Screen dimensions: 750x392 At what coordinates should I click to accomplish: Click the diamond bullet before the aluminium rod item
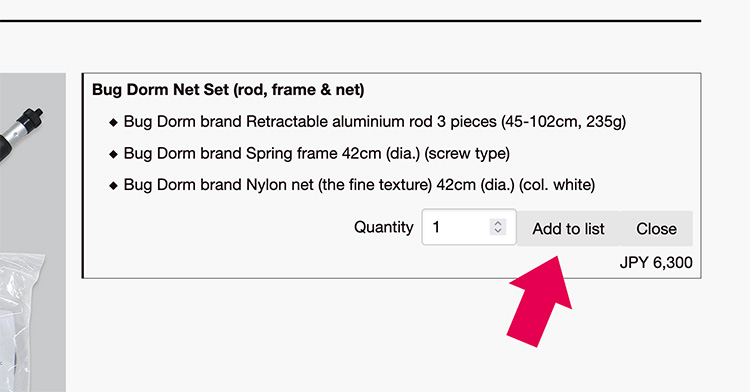tap(113, 122)
